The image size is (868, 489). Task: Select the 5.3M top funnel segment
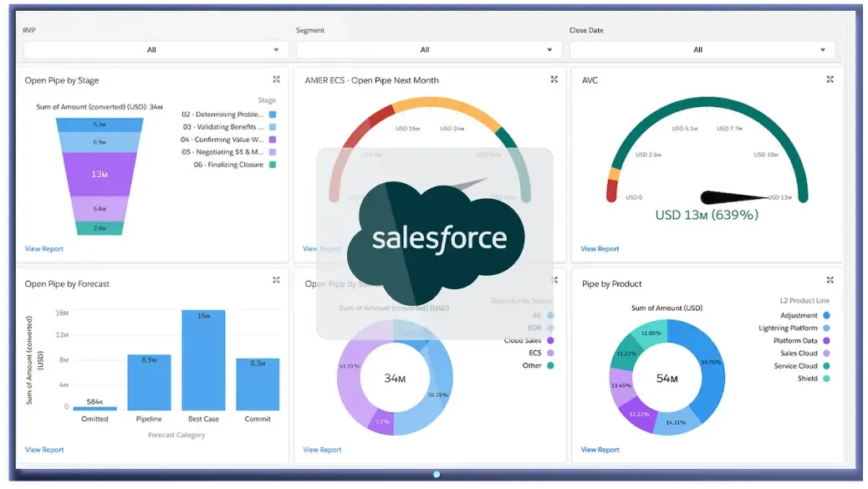[x=100, y=125]
